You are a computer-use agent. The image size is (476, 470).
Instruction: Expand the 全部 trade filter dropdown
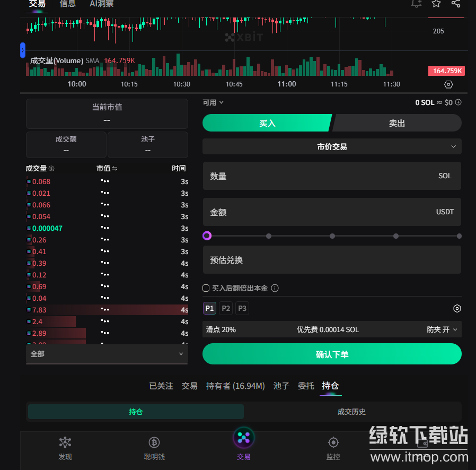pos(107,354)
